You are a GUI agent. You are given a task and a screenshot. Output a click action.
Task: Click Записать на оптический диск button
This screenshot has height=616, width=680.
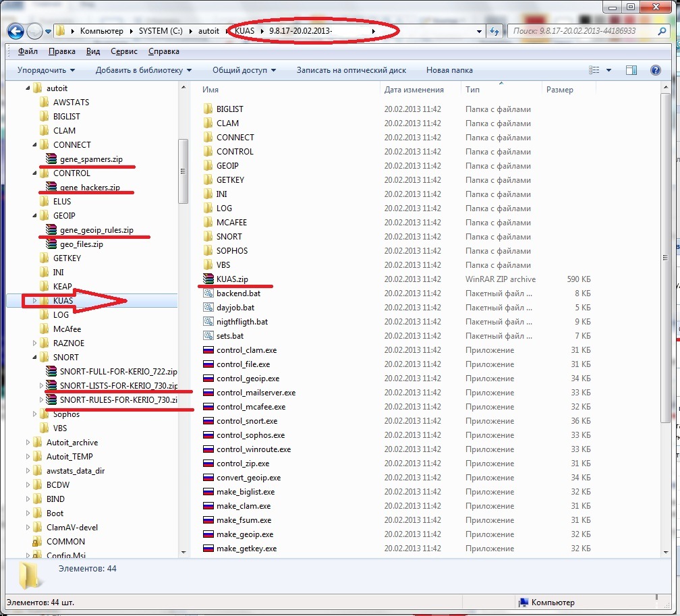[x=351, y=70]
